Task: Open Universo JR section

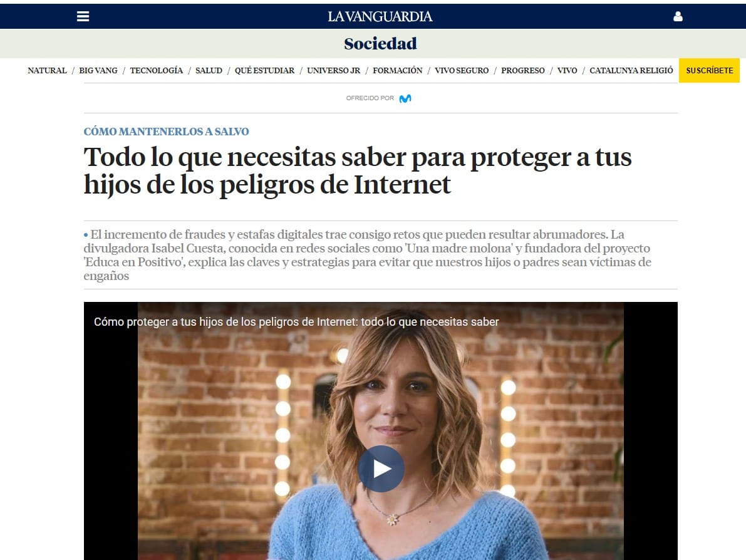Action: click(x=333, y=70)
